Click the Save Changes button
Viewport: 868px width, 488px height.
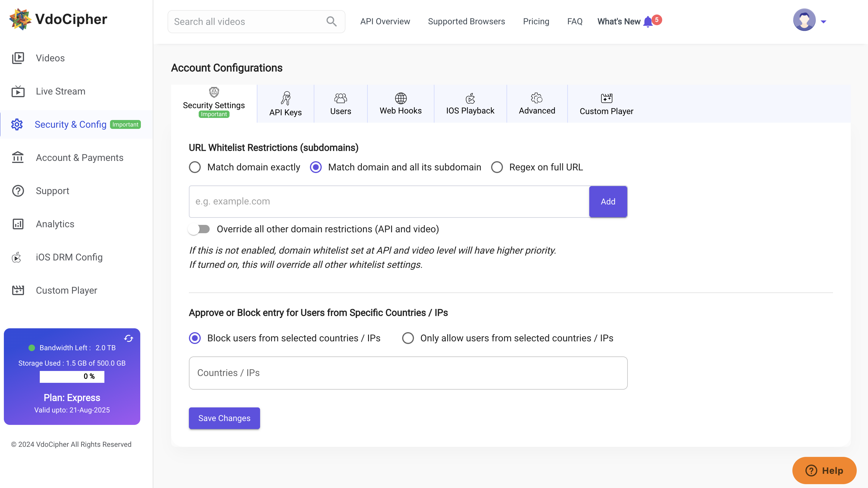(x=224, y=418)
